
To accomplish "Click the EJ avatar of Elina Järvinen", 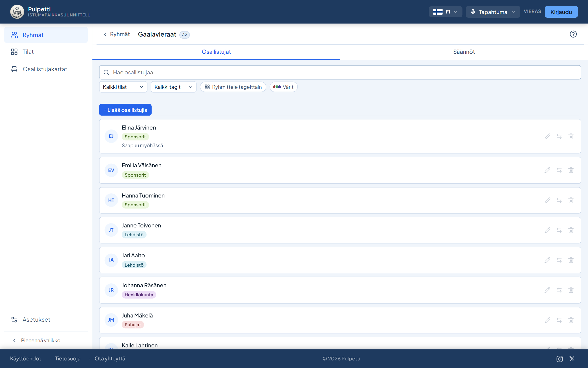I will (111, 136).
